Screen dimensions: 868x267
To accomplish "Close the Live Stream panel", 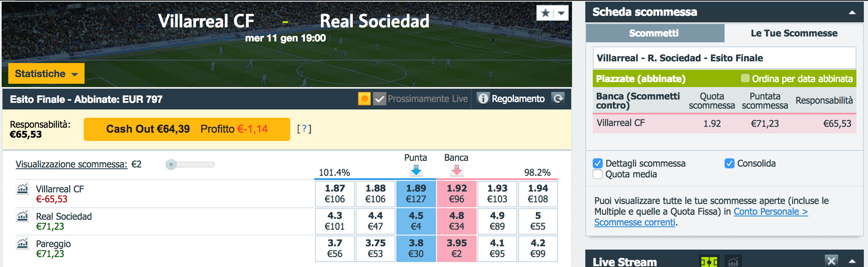I will tap(831, 261).
